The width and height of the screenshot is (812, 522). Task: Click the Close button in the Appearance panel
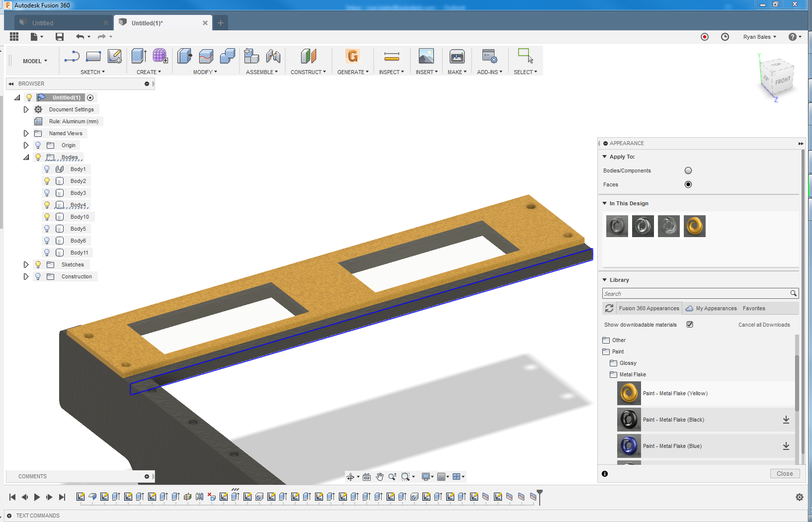785,474
